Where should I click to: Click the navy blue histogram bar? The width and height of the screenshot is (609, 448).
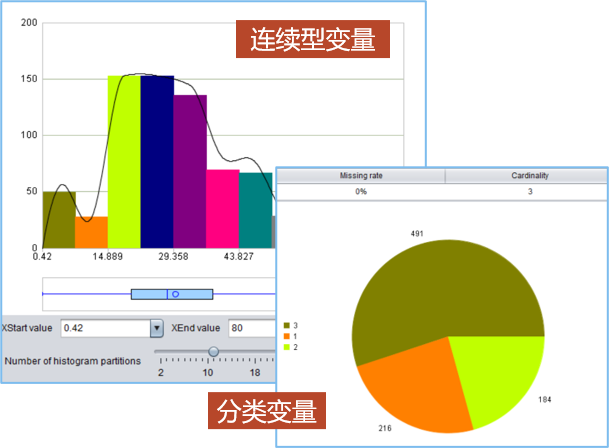pos(157,162)
